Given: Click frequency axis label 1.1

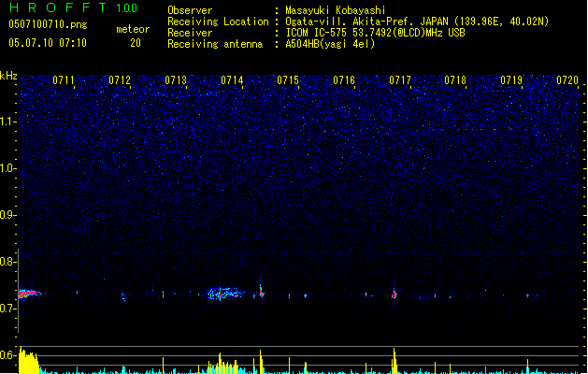Looking at the screenshot, I should 8,122.
